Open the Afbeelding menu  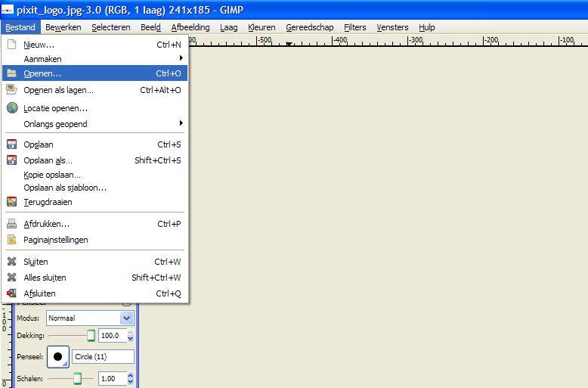(190, 27)
